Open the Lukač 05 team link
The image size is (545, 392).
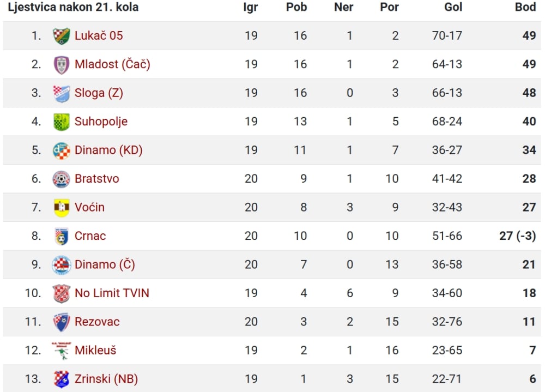[99, 35]
